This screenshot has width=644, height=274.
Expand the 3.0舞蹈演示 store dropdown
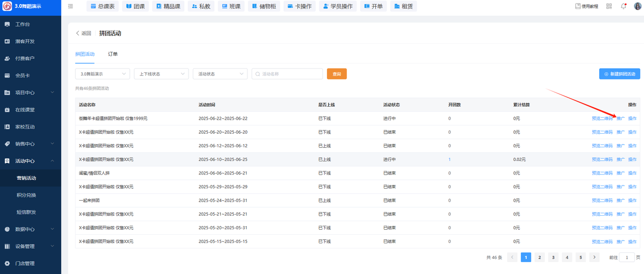tap(102, 74)
